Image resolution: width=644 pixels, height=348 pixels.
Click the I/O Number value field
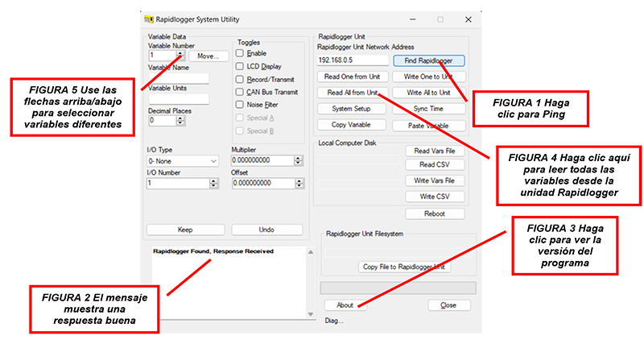point(178,183)
